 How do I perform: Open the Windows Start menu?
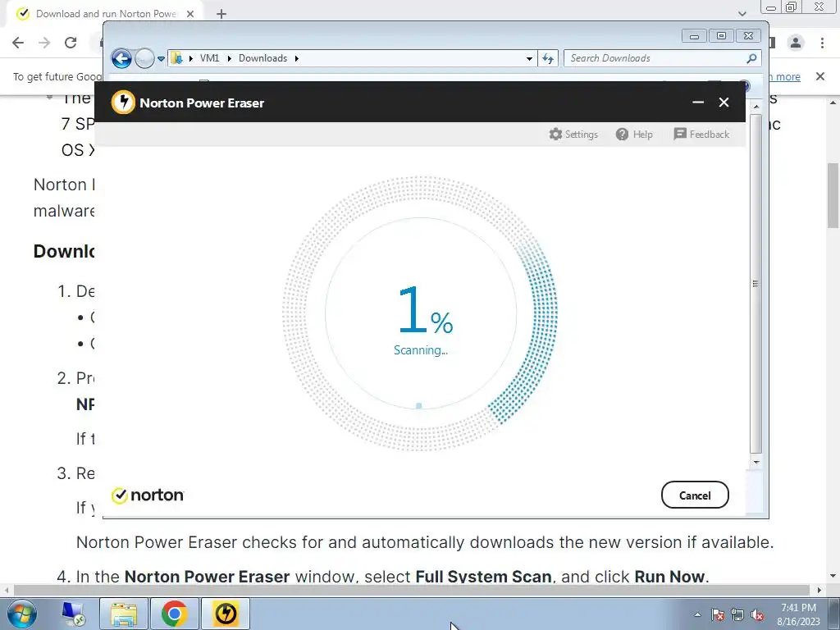click(x=22, y=614)
